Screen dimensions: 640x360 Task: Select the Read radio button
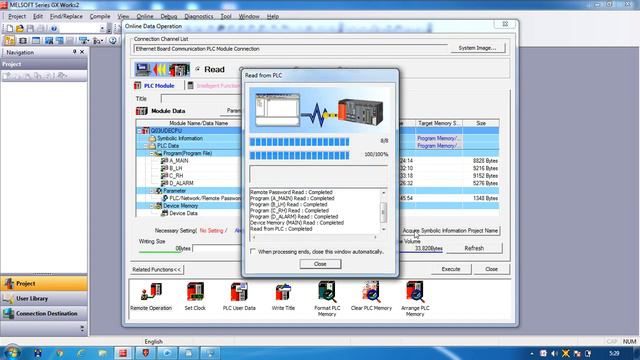click(x=198, y=69)
